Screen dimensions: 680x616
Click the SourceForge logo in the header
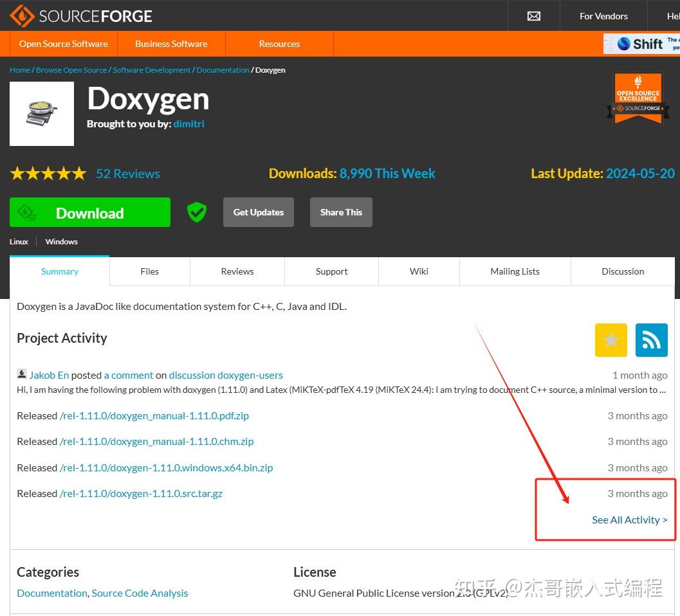point(80,15)
